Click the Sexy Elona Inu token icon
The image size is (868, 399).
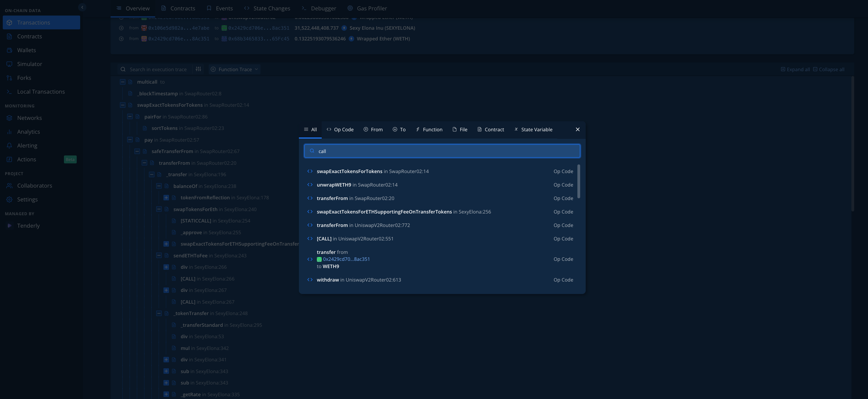tap(344, 28)
